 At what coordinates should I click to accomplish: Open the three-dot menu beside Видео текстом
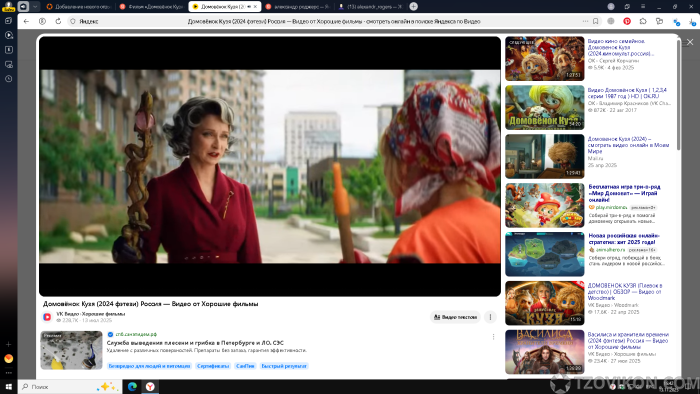[490, 317]
